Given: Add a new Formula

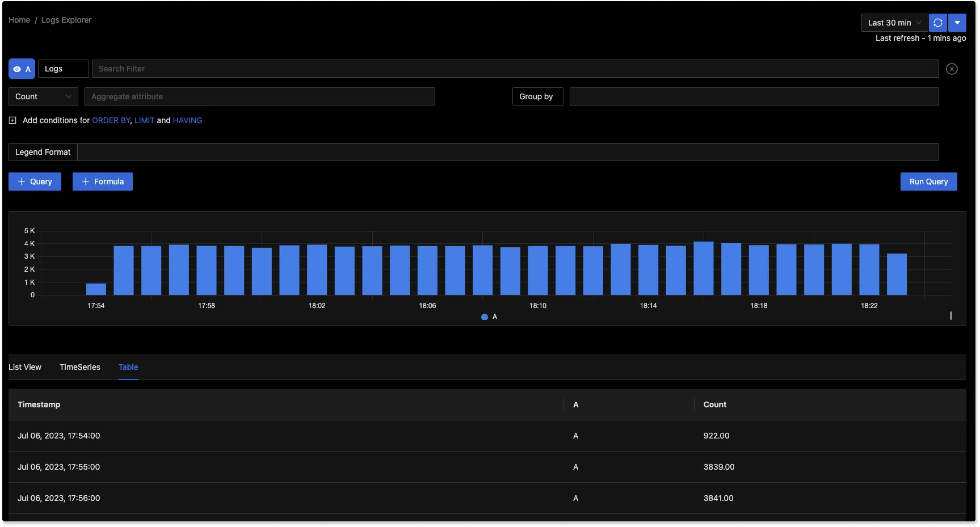Looking at the screenshot, I should (x=103, y=182).
